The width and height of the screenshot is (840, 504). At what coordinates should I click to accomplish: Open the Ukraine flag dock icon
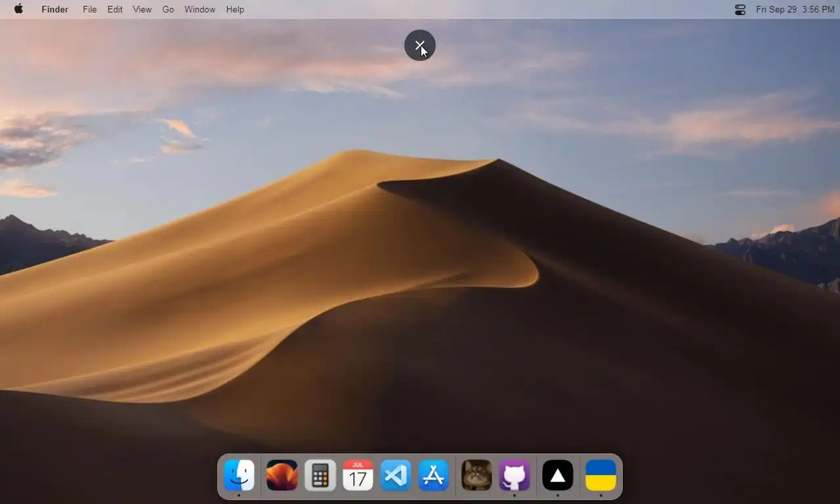coord(600,475)
